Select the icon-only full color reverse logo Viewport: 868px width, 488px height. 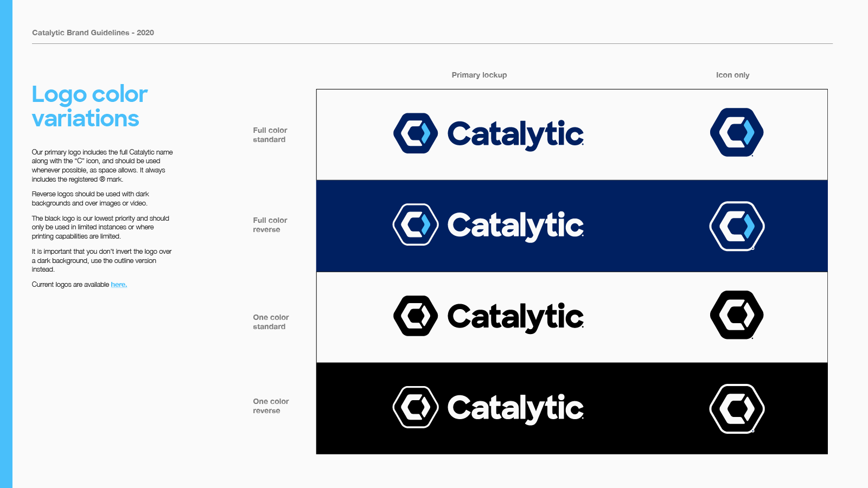[737, 226]
